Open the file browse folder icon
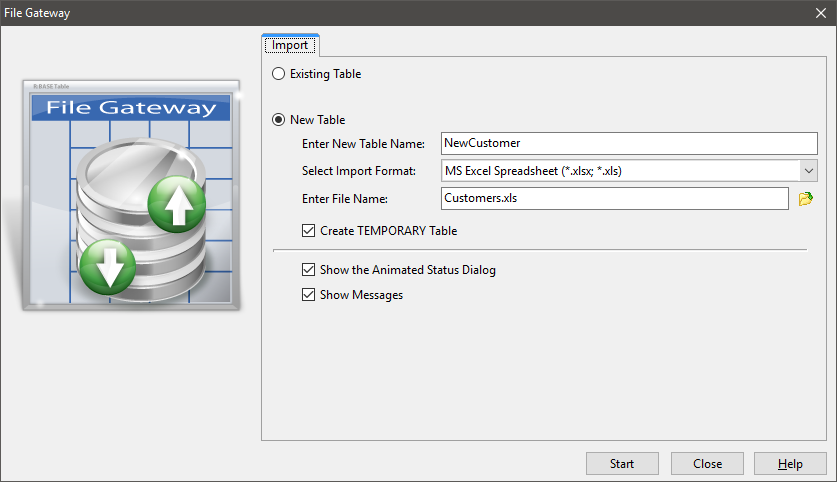This screenshot has width=837, height=482. click(x=806, y=199)
